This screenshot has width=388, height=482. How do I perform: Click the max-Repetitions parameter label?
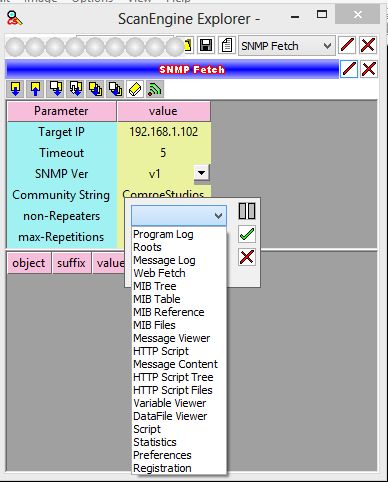click(61, 237)
